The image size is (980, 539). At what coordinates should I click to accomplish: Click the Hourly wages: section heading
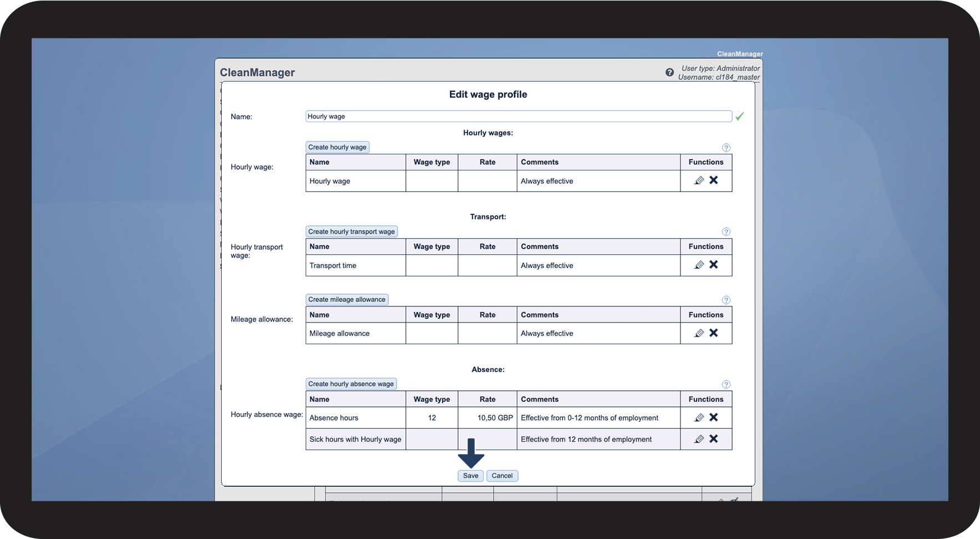[x=488, y=133]
